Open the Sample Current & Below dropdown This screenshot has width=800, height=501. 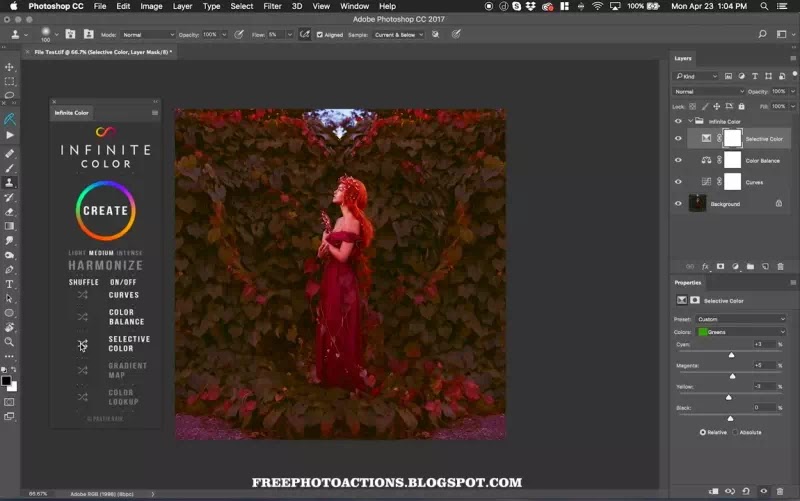coord(398,35)
